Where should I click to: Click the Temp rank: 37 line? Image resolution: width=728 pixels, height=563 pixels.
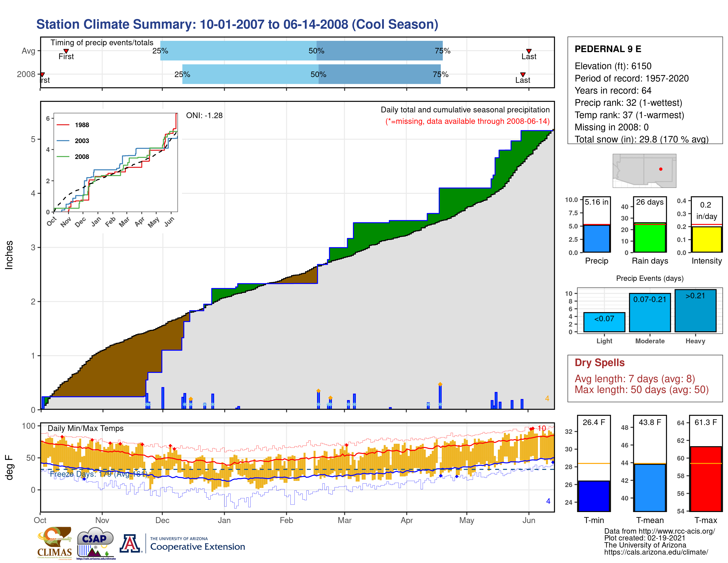pos(629,115)
